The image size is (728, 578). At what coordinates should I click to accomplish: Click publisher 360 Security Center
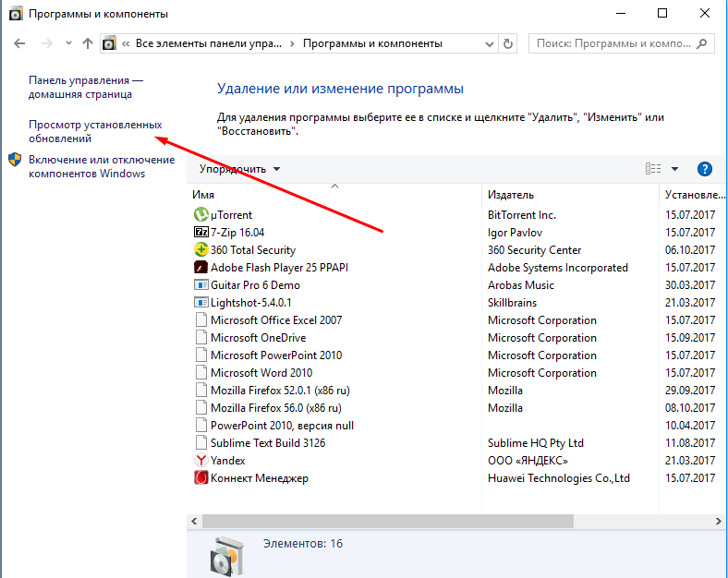point(534,250)
